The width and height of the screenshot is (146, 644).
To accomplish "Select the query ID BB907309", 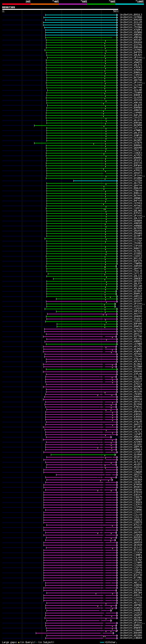I will pos(8,8).
